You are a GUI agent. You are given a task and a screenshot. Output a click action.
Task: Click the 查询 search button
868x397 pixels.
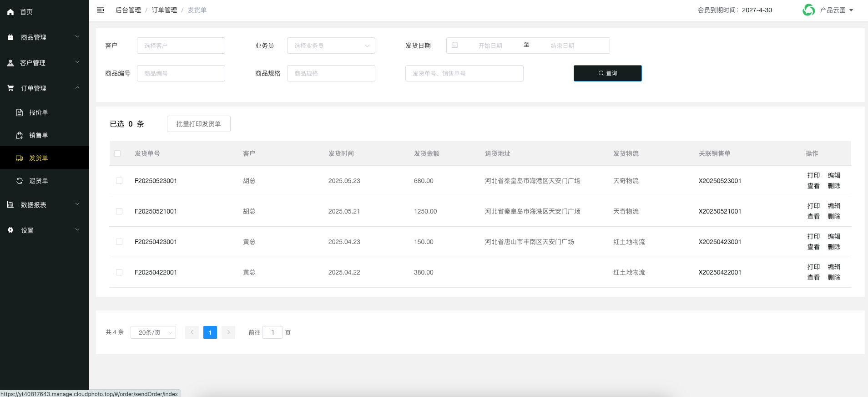[x=608, y=73]
